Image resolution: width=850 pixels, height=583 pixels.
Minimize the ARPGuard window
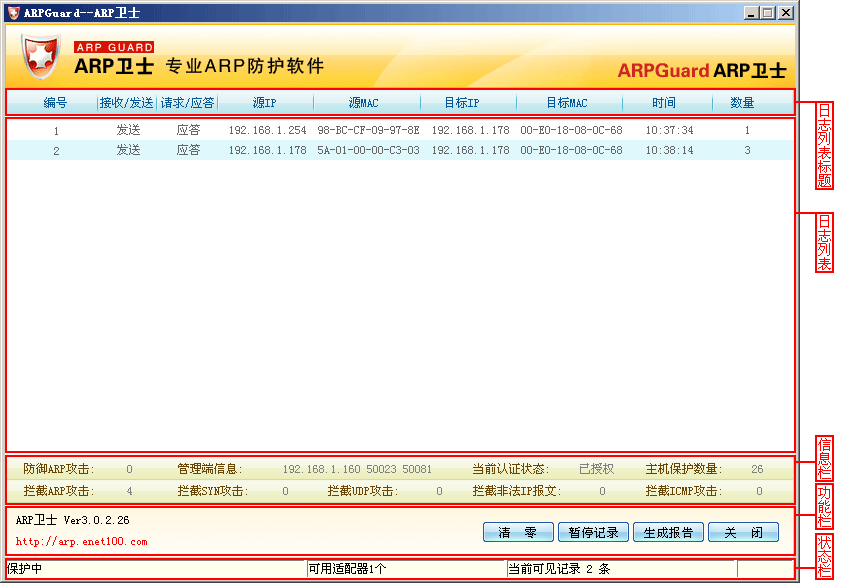[x=751, y=12]
